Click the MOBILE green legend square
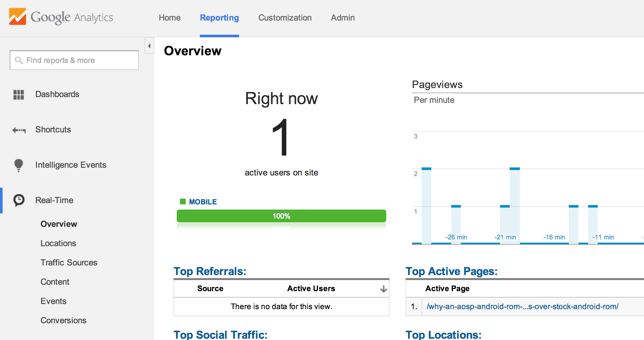The width and height of the screenshot is (644, 340). 183,201
